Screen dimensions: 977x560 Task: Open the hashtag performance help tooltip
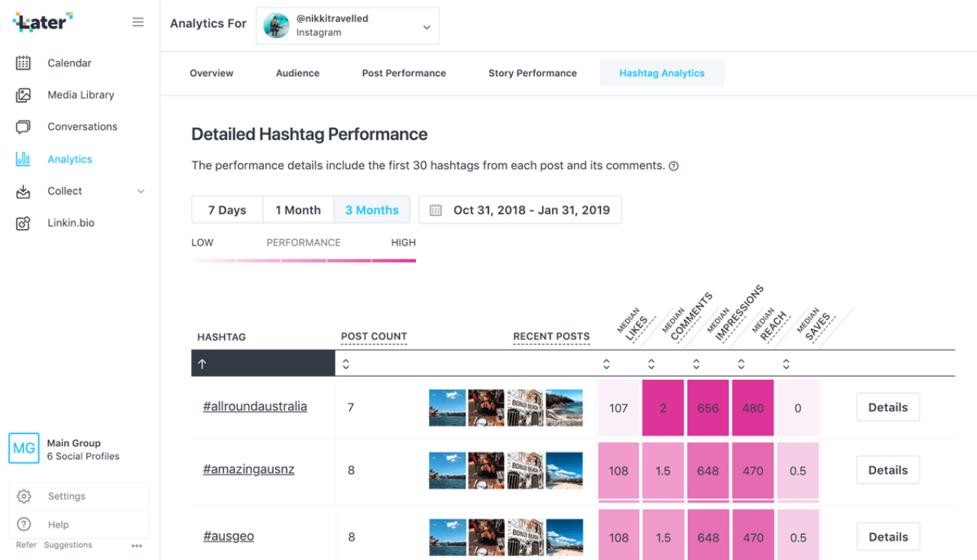click(673, 165)
